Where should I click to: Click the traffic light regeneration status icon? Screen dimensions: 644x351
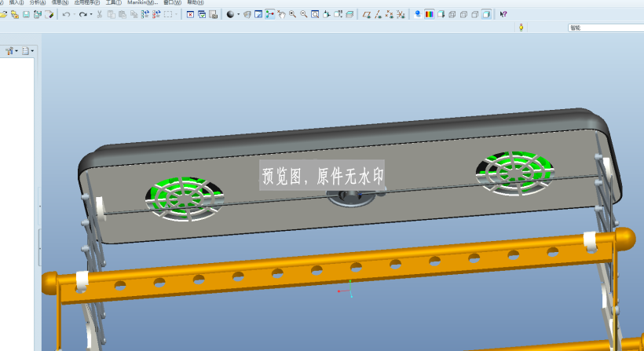point(521,27)
